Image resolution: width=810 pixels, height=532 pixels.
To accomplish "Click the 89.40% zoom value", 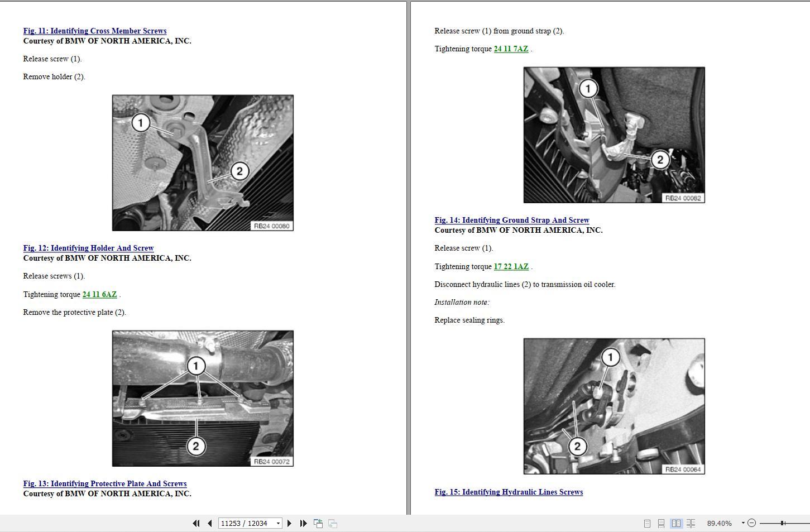I will [x=719, y=524].
